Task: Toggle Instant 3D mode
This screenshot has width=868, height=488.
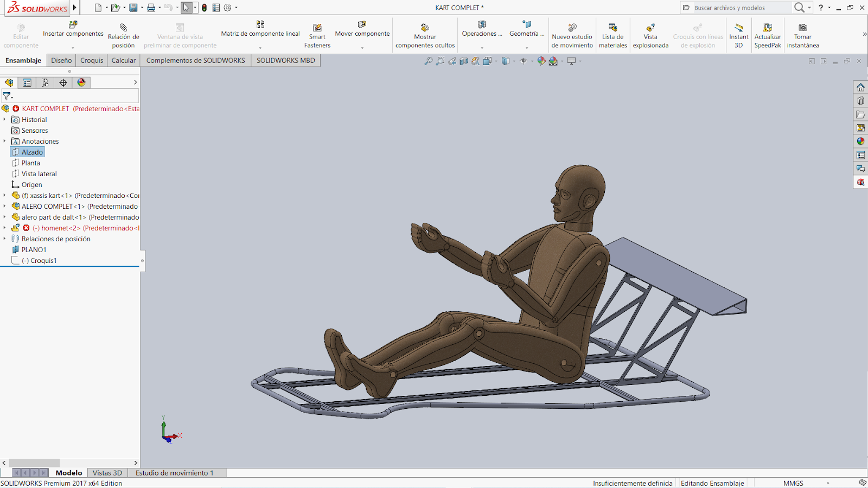Action: tap(738, 28)
